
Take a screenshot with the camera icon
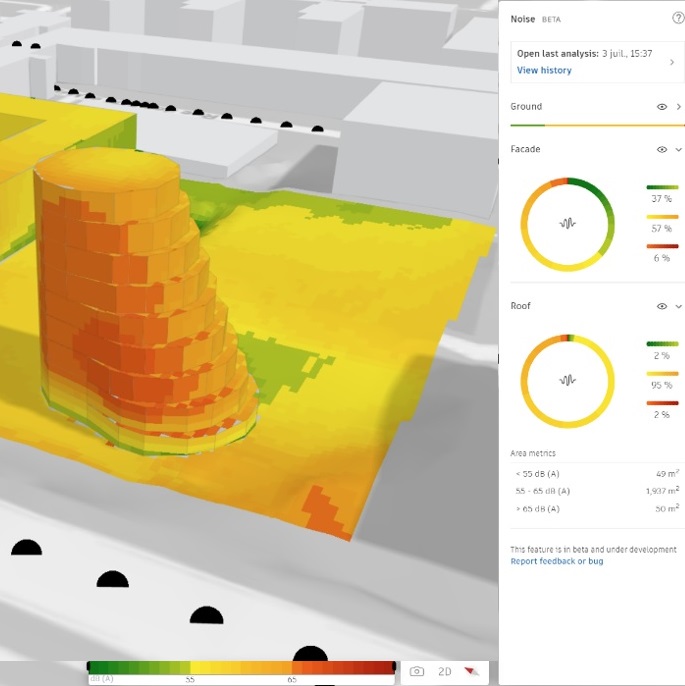417,672
